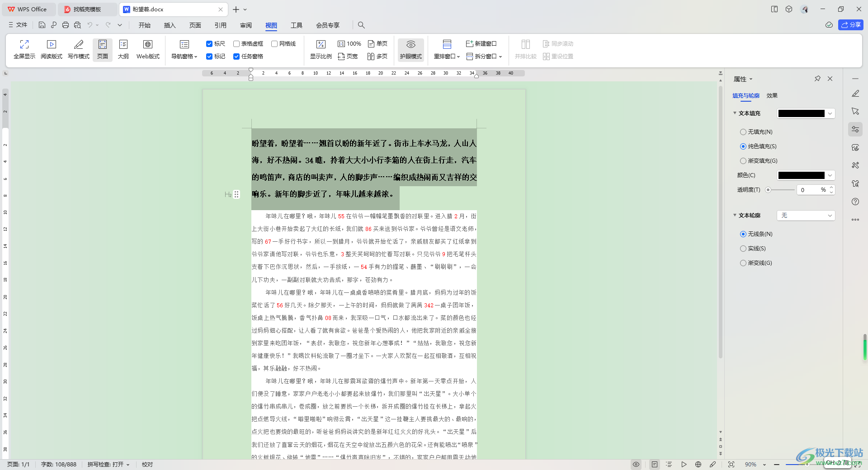Click the eye protection icon in status bar

pyautogui.click(x=636, y=465)
